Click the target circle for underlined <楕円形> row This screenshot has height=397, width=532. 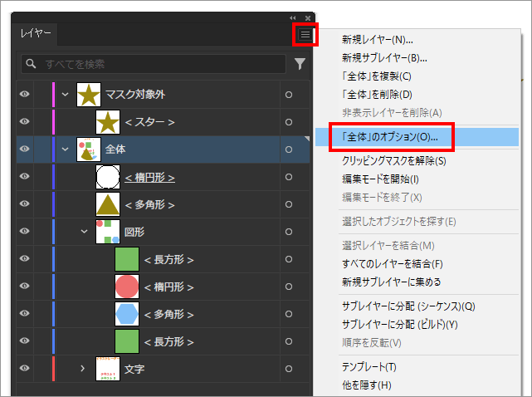click(288, 177)
